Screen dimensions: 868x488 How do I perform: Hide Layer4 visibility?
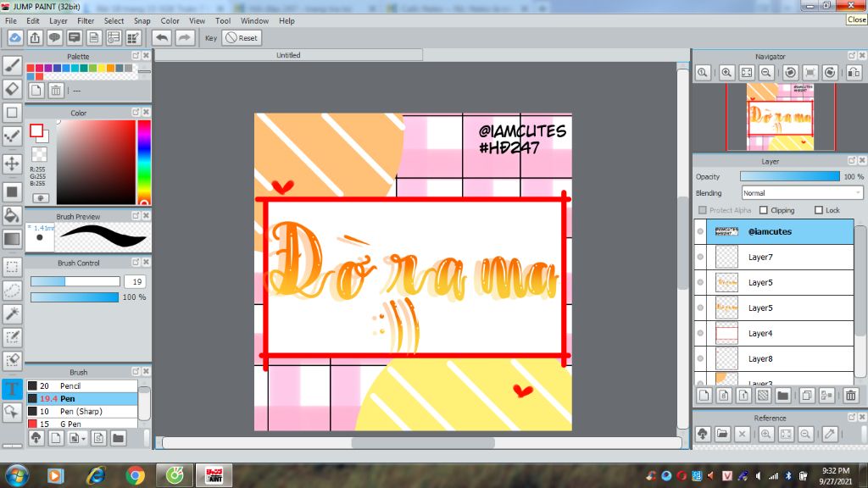point(700,334)
